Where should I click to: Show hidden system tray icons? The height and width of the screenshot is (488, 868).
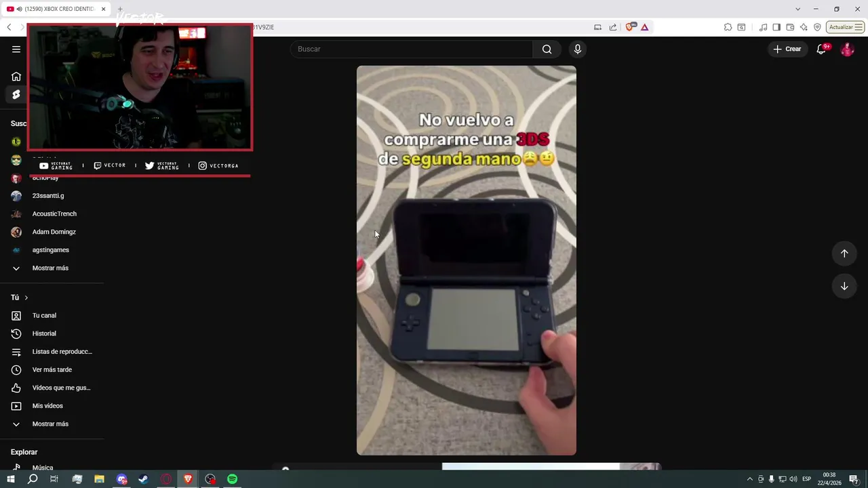(749, 479)
